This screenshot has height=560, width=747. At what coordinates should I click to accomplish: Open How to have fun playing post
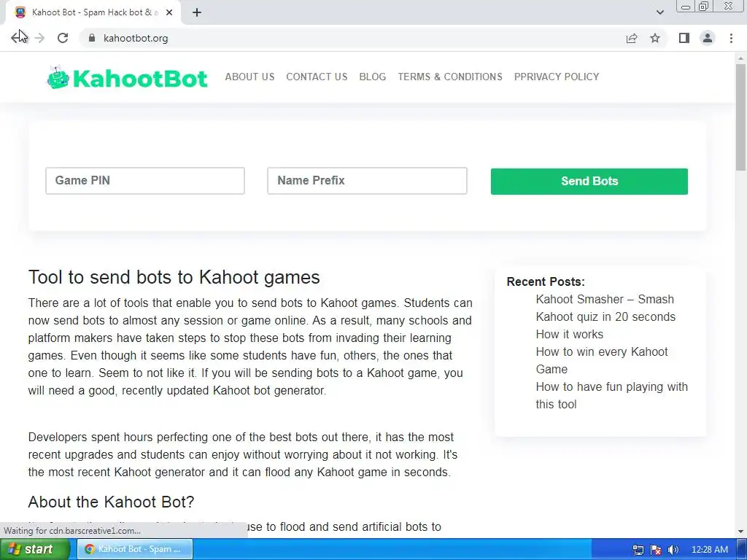(612, 395)
